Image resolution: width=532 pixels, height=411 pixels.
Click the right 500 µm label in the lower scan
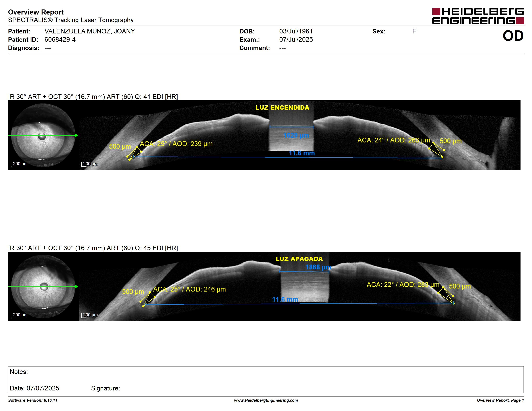[460, 286]
